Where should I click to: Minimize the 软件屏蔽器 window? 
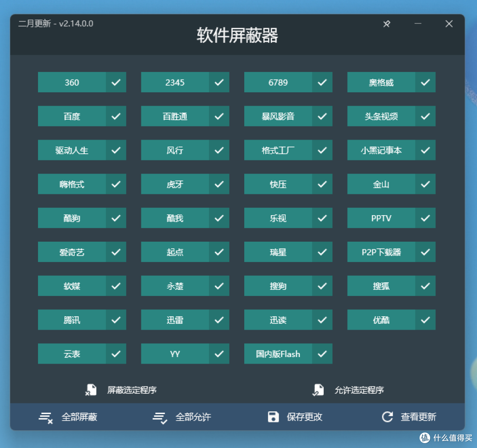(418, 23)
